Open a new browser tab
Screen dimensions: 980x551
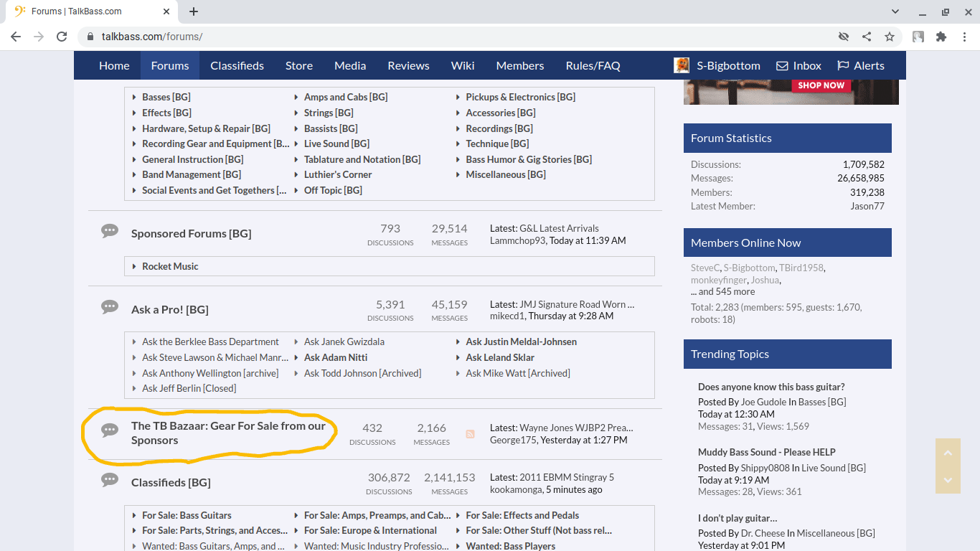pyautogui.click(x=194, y=11)
